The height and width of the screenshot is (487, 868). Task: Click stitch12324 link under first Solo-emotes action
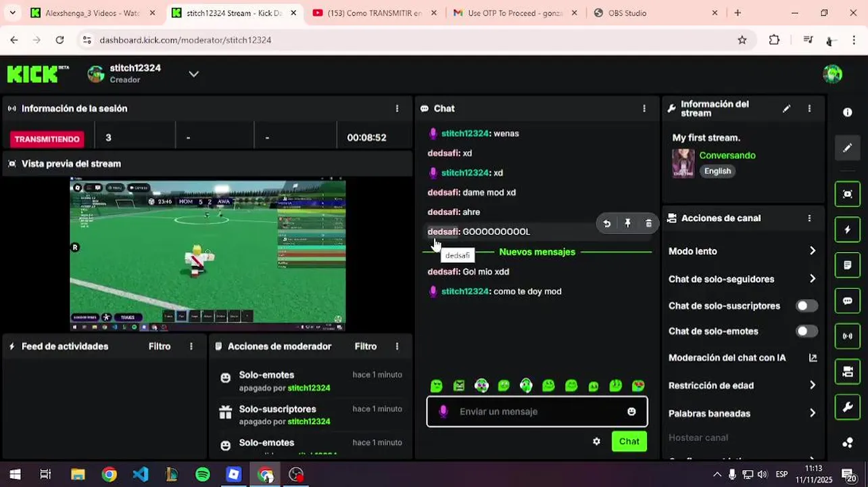(x=309, y=388)
